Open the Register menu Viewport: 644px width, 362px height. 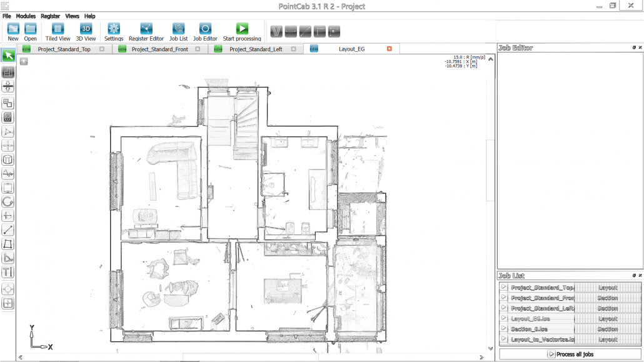coord(50,16)
